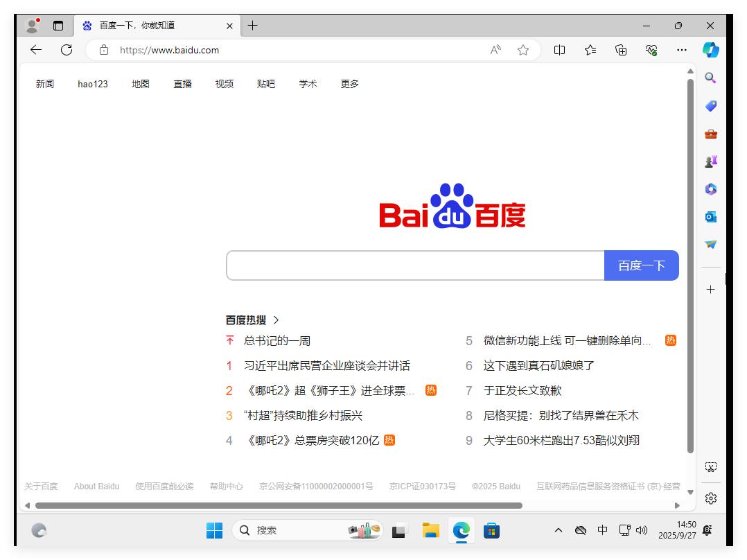
Task: Click inside the Baidu search box
Action: click(x=414, y=265)
